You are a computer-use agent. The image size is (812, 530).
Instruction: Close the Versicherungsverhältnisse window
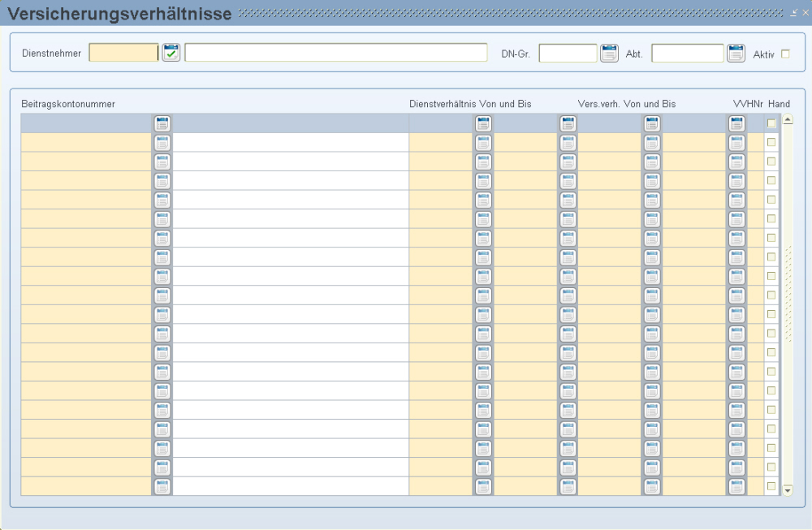[x=805, y=13]
